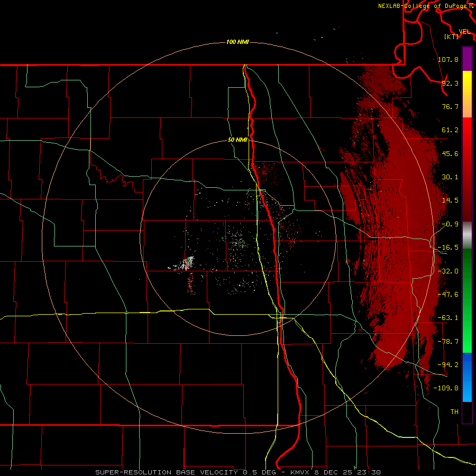Click the 100 NMI range ring label
This screenshot has height=476, width=476.
click(x=237, y=42)
